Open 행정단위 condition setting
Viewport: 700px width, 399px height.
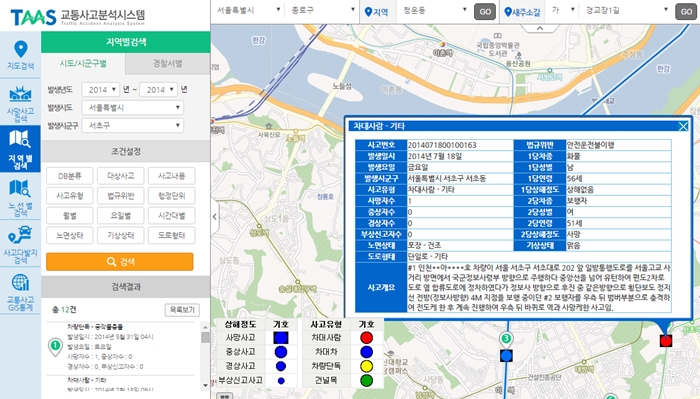tap(171, 195)
